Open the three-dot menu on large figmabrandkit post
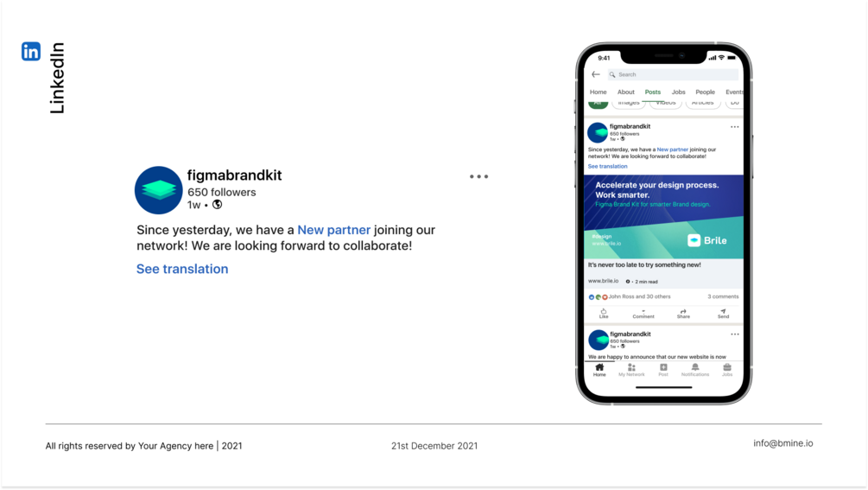The height and width of the screenshot is (490, 868). (x=478, y=176)
